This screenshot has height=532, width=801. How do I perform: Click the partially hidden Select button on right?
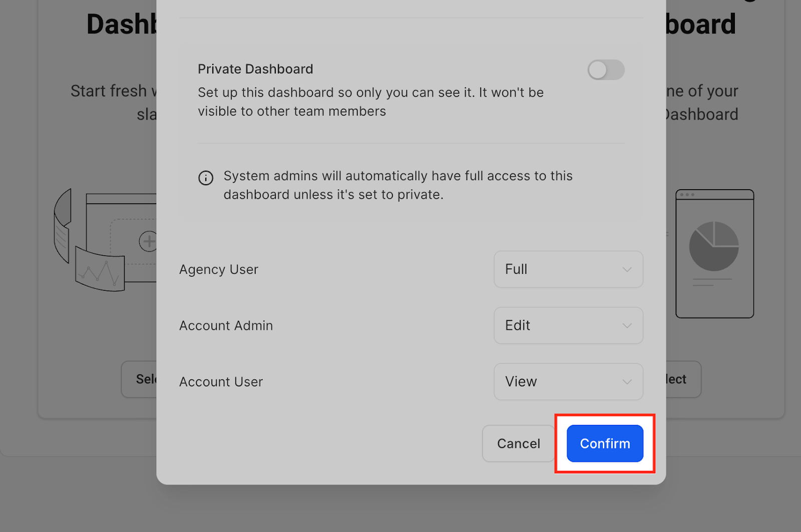[x=683, y=379]
